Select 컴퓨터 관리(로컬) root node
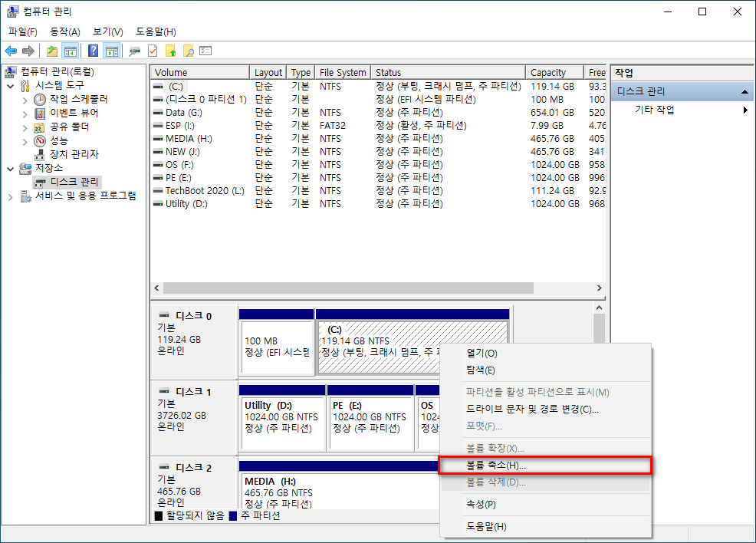 pos(58,72)
